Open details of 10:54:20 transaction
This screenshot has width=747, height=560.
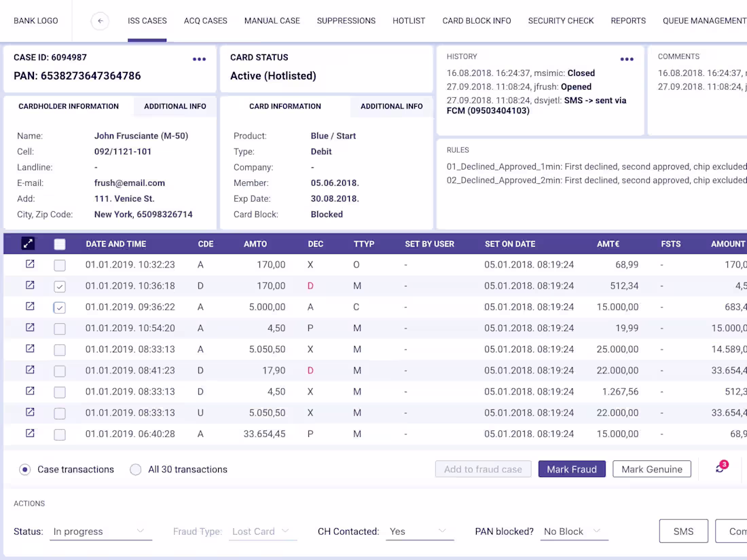pos(30,327)
